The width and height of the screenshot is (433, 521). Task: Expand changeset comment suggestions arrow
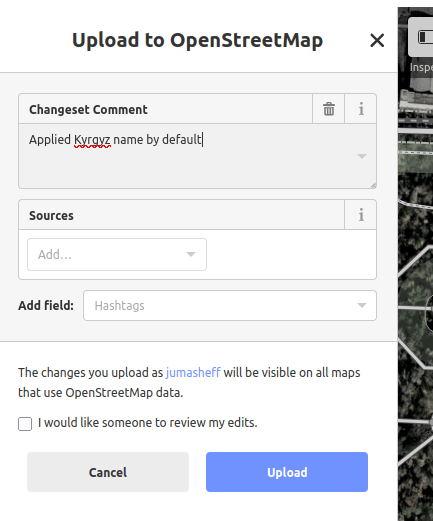click(362, 156)
